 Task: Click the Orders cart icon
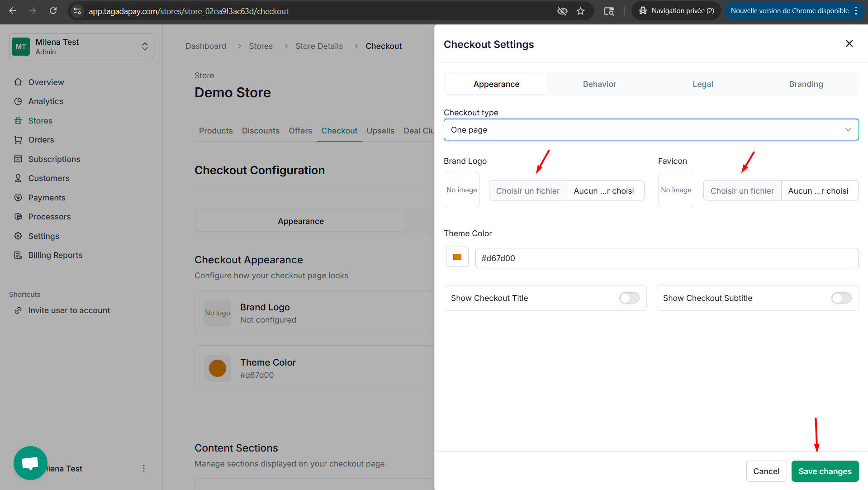click(x=18, y=140)
